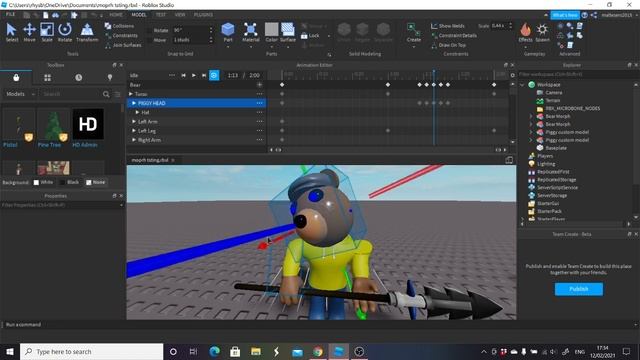Open Windows taskbar search box

[91, 351]
